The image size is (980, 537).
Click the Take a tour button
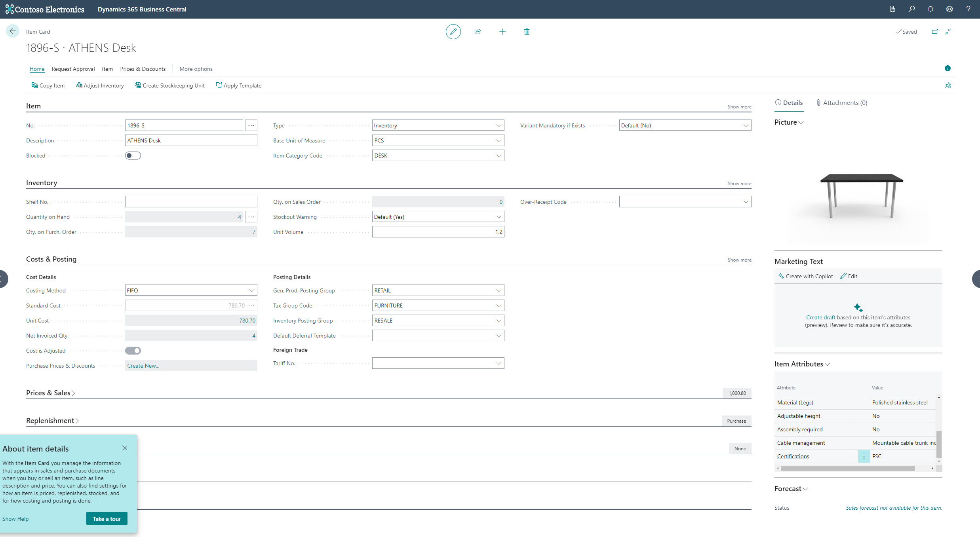(107, 519)
